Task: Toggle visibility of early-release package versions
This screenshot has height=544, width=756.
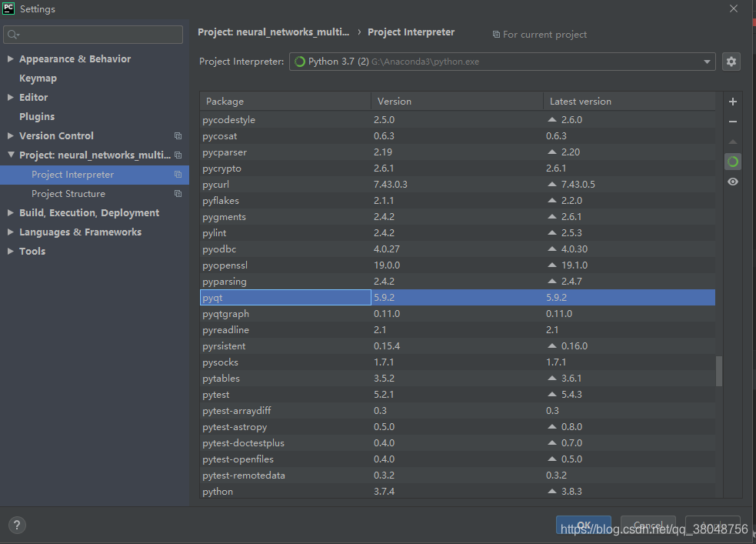Action: click(x=732, y=182)
